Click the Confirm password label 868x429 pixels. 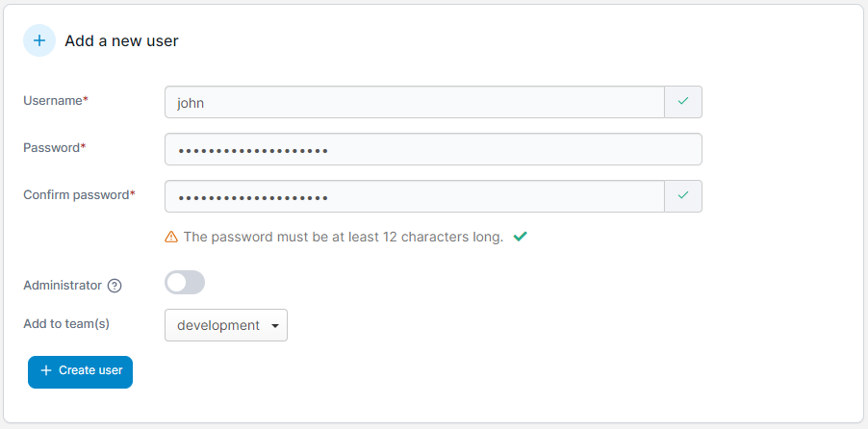pyautogui.click(x=76, y=194)
